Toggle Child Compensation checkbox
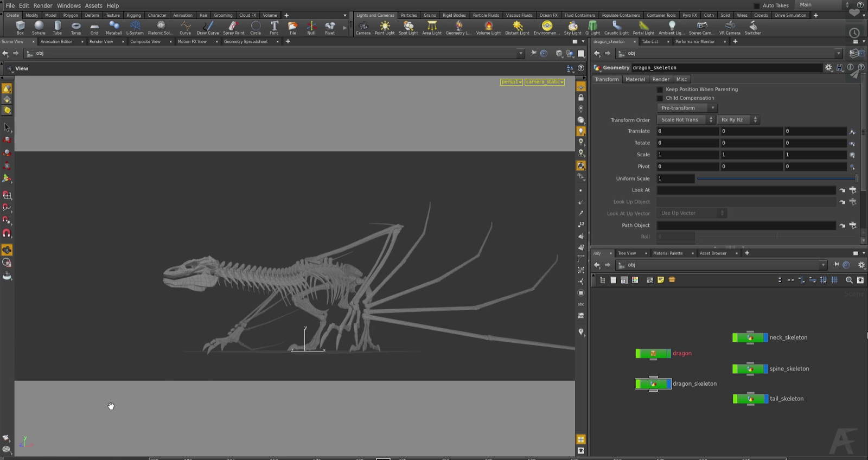This screenshot has width=868, height=460. (660, 98)
